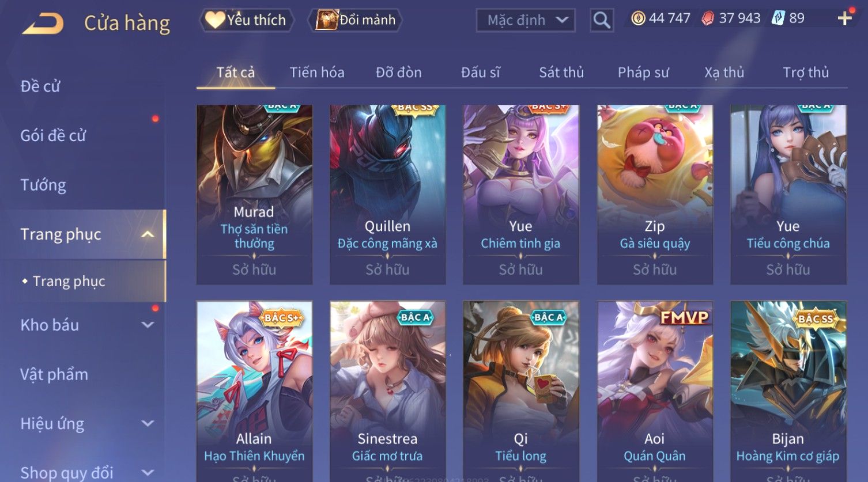
Task: Open Tướng in the sidebar
Action: 43,185
